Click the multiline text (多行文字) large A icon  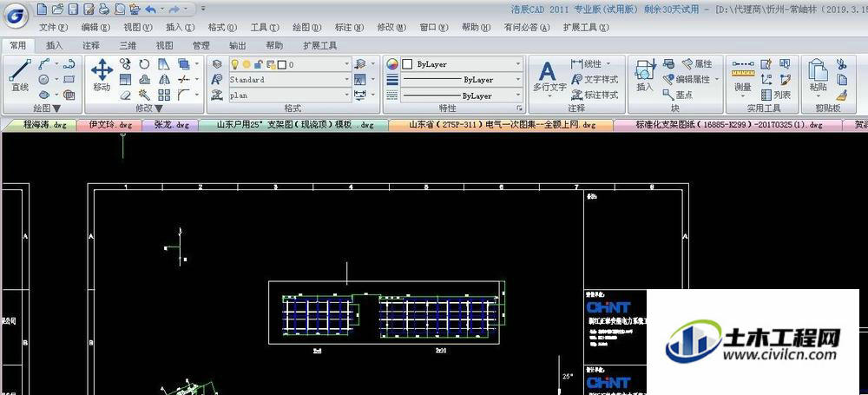[547, 71]
